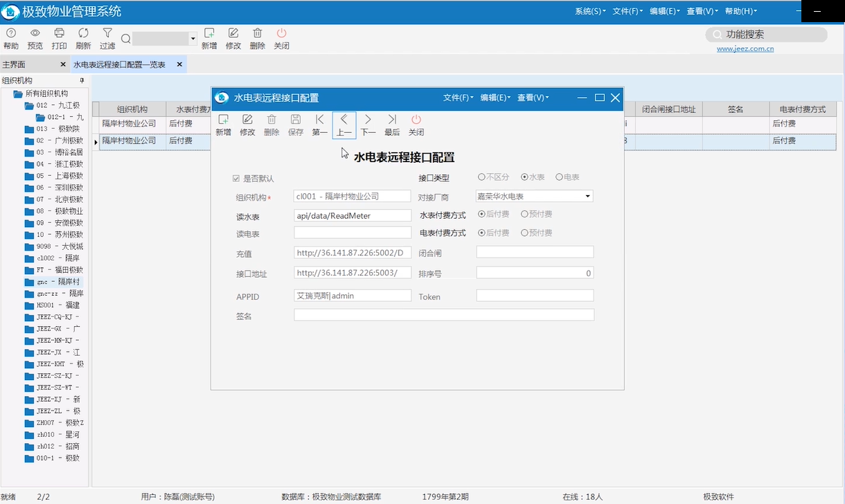
Task: Select 预付费 for 电表付费方式
Action: 524,233
